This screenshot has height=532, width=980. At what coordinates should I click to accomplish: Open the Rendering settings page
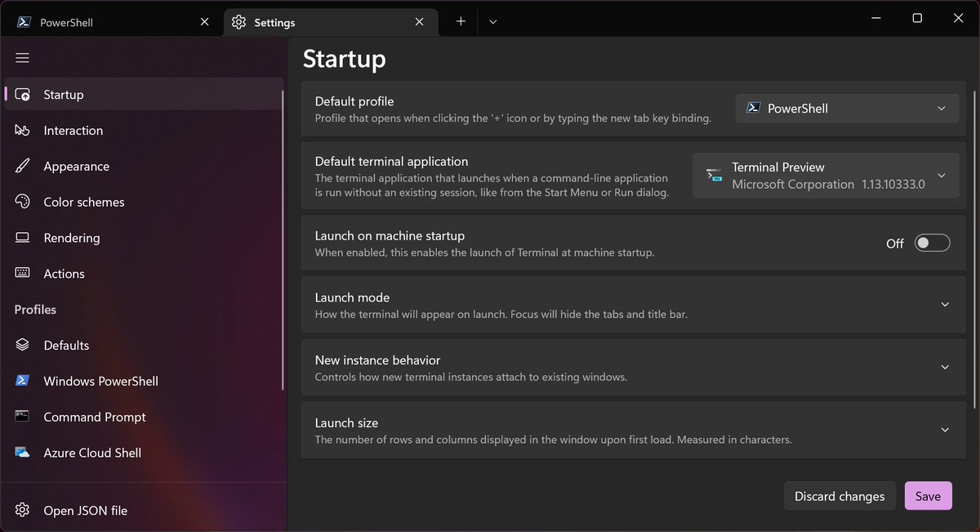[144, 238]
